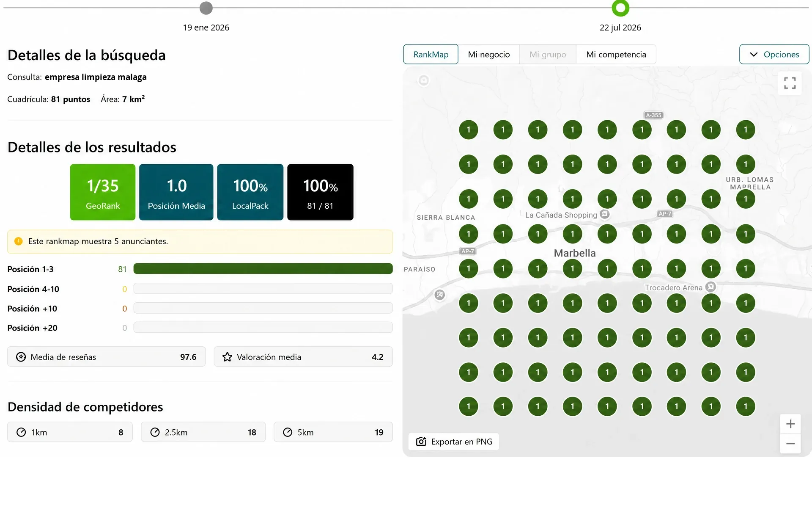
Task: Click the camera icon in Exportar en PNG
Action: [421, 442]
